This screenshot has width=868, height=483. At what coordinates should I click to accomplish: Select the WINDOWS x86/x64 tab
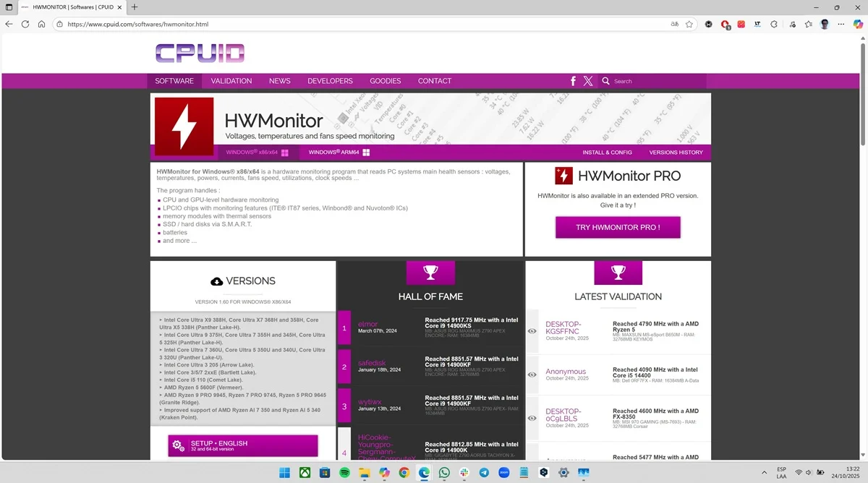pyautogui.click(x=258, y=153)
